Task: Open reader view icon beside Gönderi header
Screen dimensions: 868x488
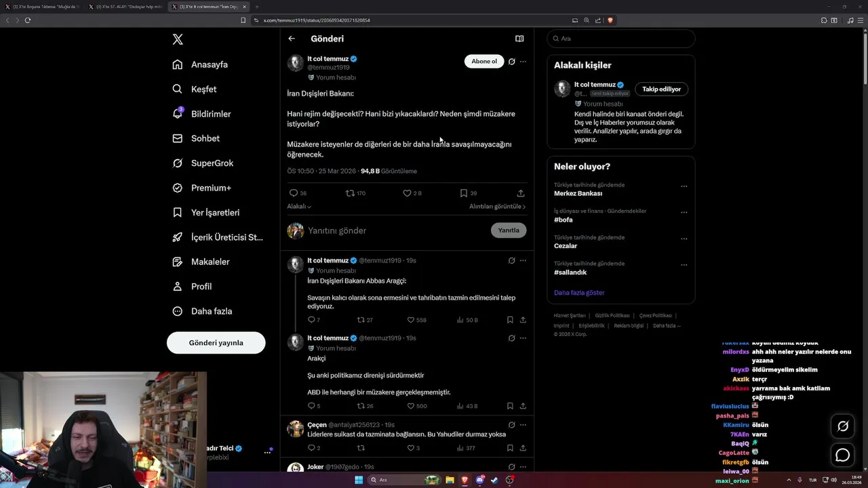Action: [519, 39]
